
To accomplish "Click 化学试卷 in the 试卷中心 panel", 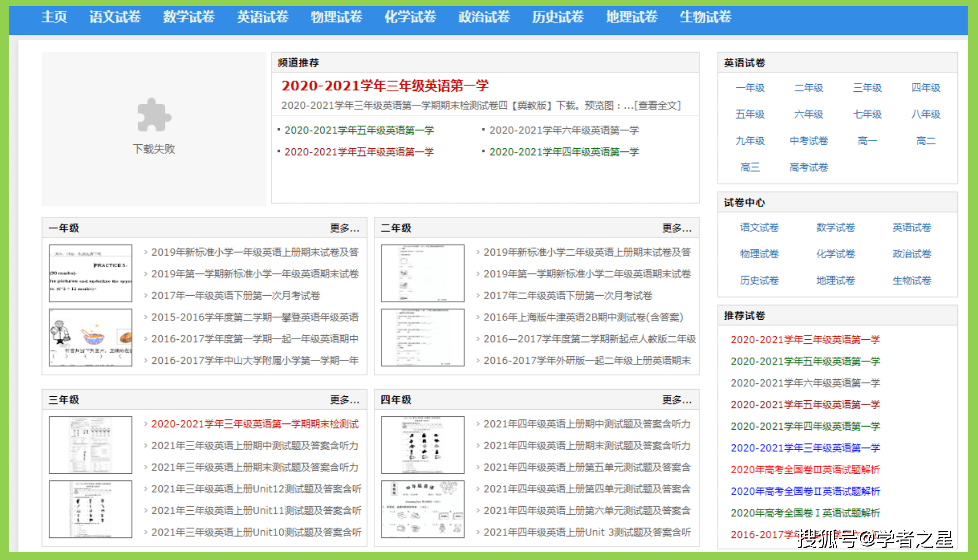I will [x=835, y=254].
